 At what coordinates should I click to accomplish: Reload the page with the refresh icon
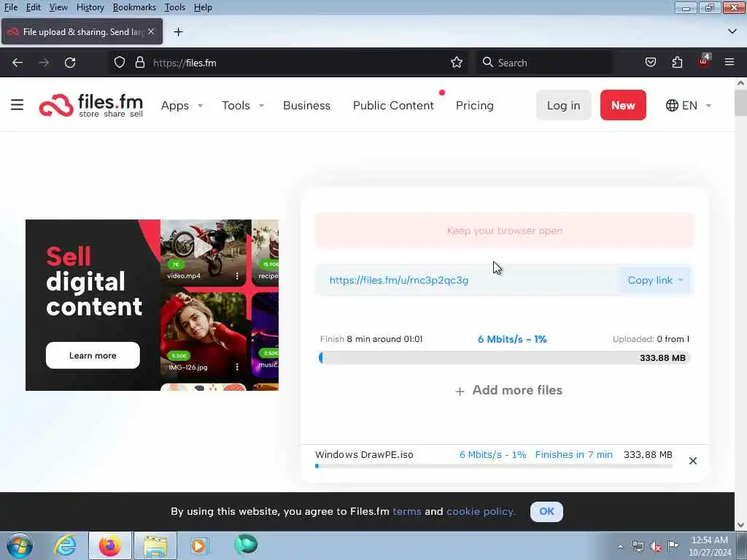70,63
